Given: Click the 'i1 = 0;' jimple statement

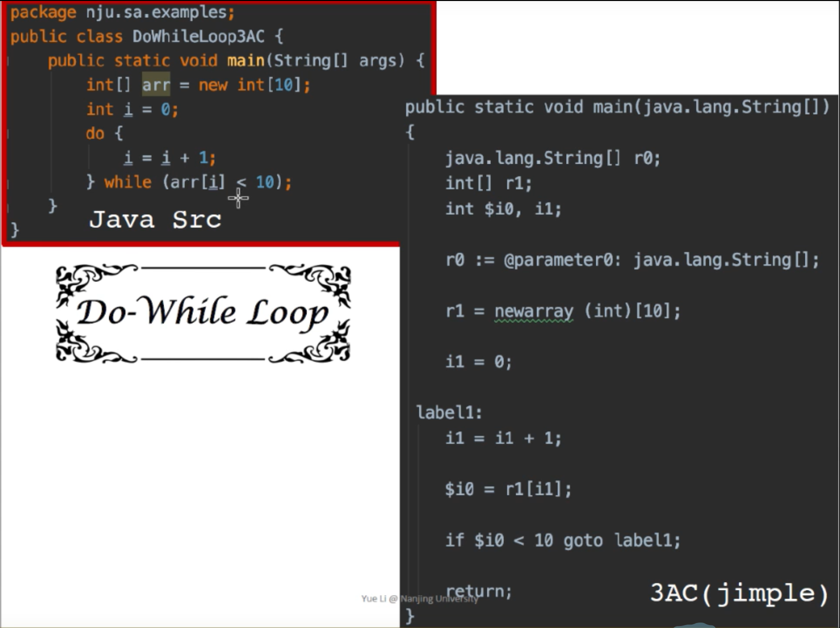Looking at the screenshot, I should (x=479, y=361).
